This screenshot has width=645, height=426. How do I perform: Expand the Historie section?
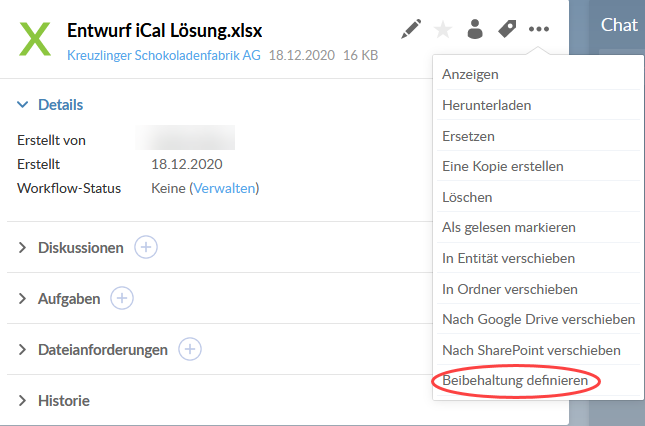pyautogui.click(x=22, y=401)
